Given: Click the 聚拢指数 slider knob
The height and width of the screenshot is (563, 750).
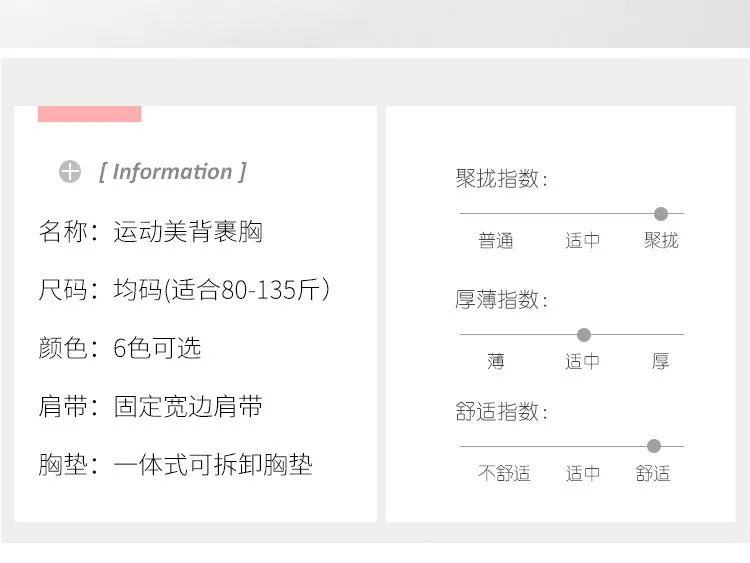Looking at the screenshot, I should [661, 214].
